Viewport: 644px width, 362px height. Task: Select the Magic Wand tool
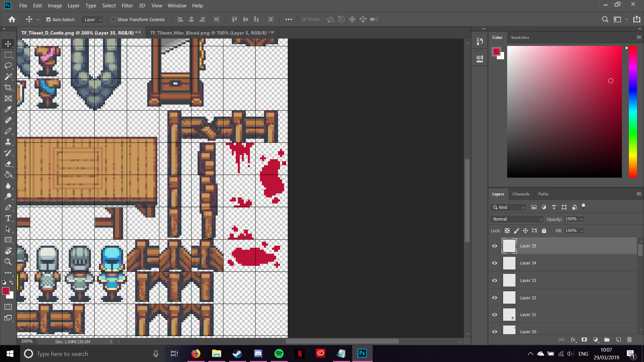click(x=8, y=77)
